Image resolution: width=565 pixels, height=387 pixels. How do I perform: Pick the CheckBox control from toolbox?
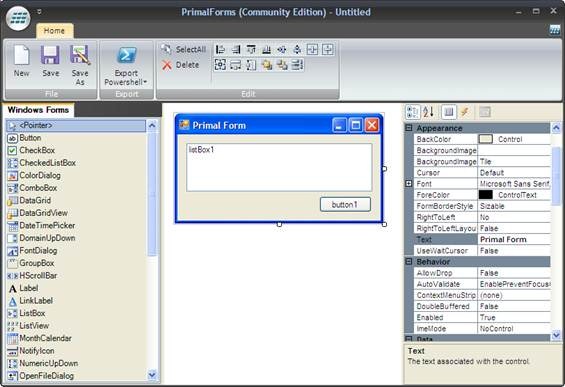(76, 150)
